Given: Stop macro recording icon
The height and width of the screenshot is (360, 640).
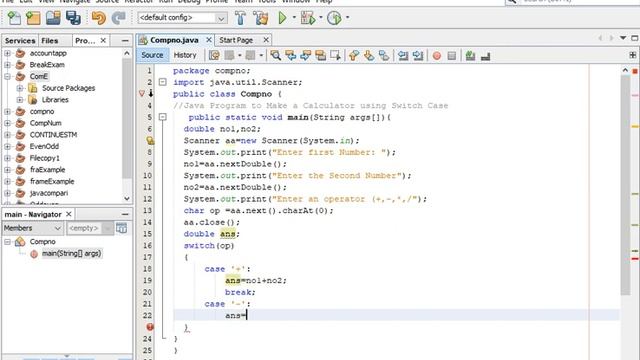Looking at the screenshot, I should click(x=451, y=56).
